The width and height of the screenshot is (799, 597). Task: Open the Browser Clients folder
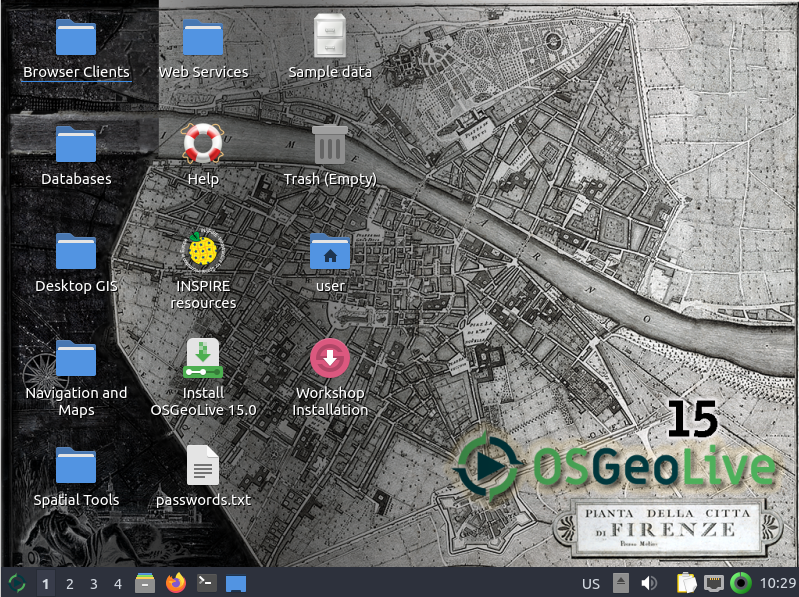point(76,38)
